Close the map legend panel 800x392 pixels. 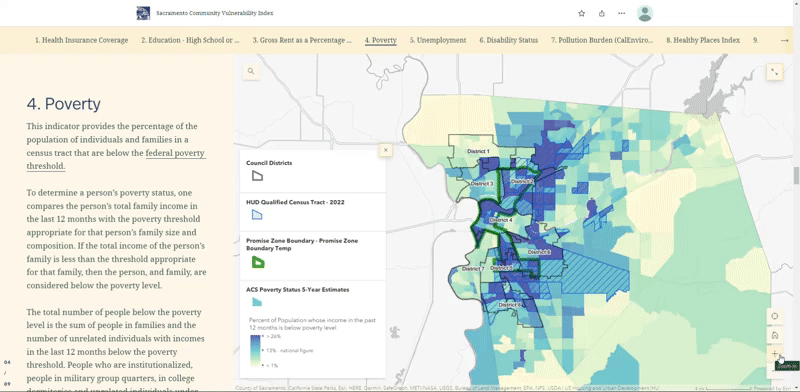[x=386, y=150]
